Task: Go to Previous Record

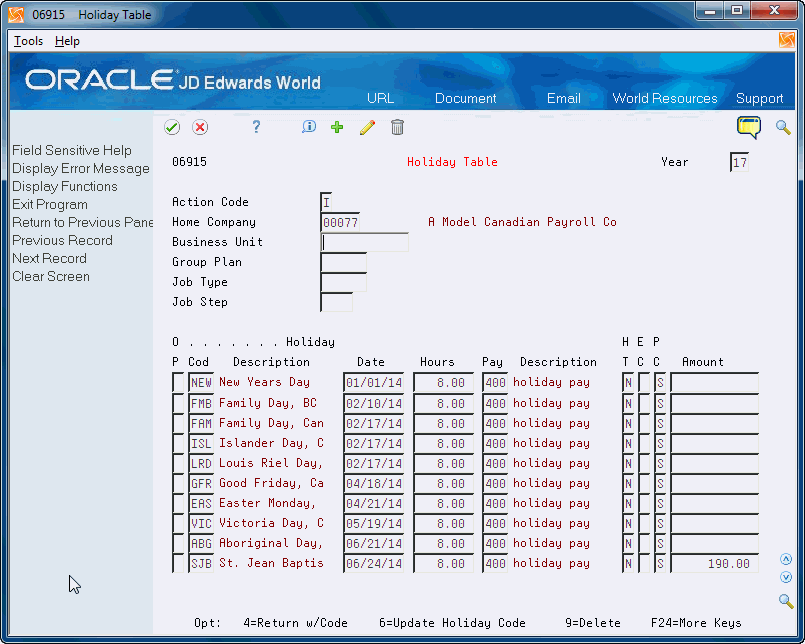Action: pos(62,240)
